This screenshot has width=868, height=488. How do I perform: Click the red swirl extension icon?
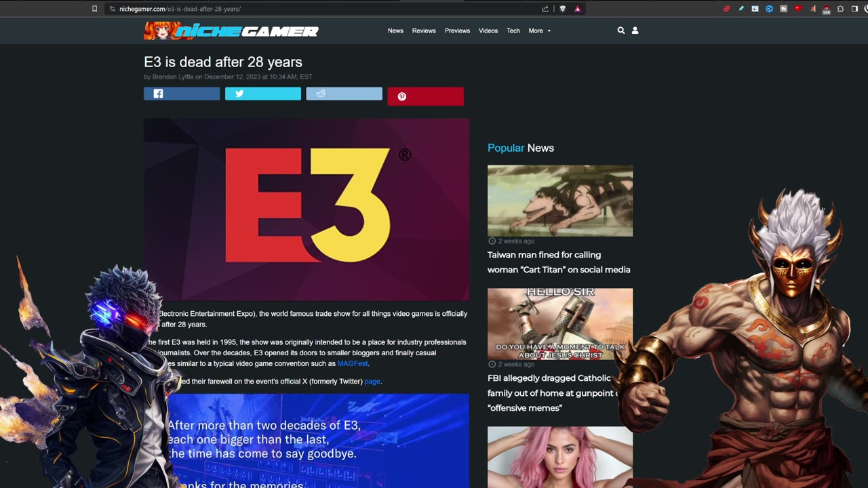coord(726,9)
